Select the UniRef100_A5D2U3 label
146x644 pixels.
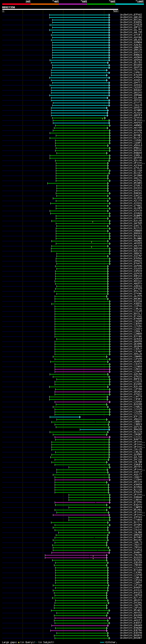131,419
